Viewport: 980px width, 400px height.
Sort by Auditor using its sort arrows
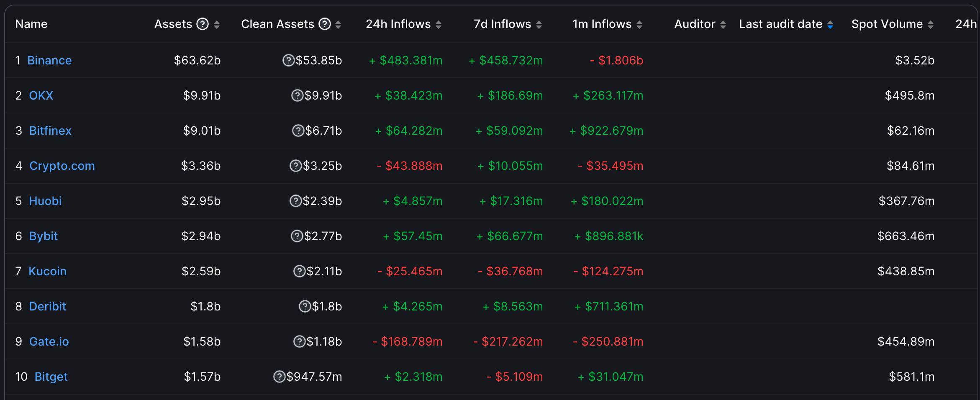click(x=723, y=25)
